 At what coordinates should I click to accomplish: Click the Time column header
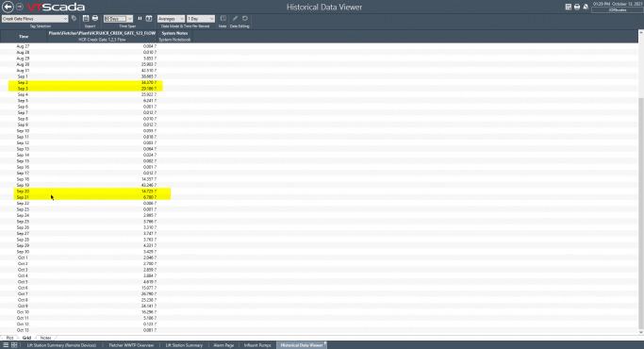pyautogui.click(x=24, y=36)
